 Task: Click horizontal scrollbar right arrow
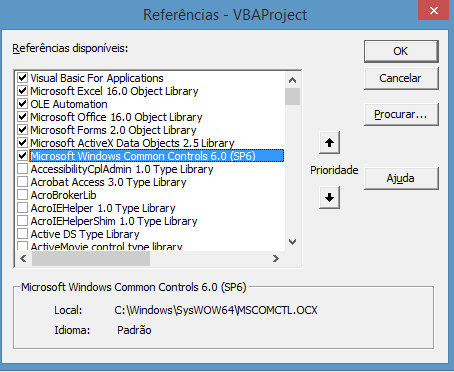[276, 259]
